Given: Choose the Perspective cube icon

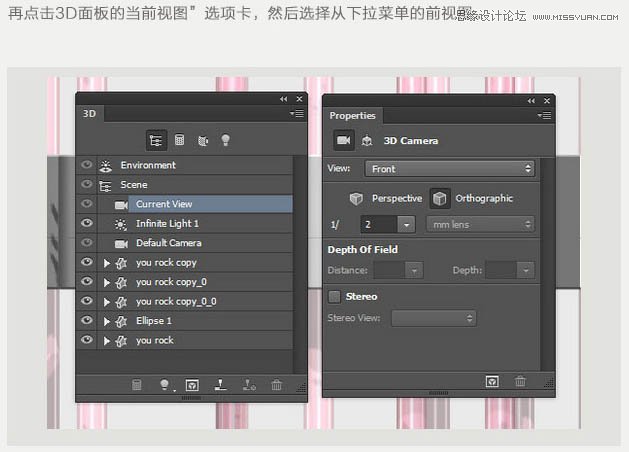Looking at the screenshot, I should pos(356,199).
